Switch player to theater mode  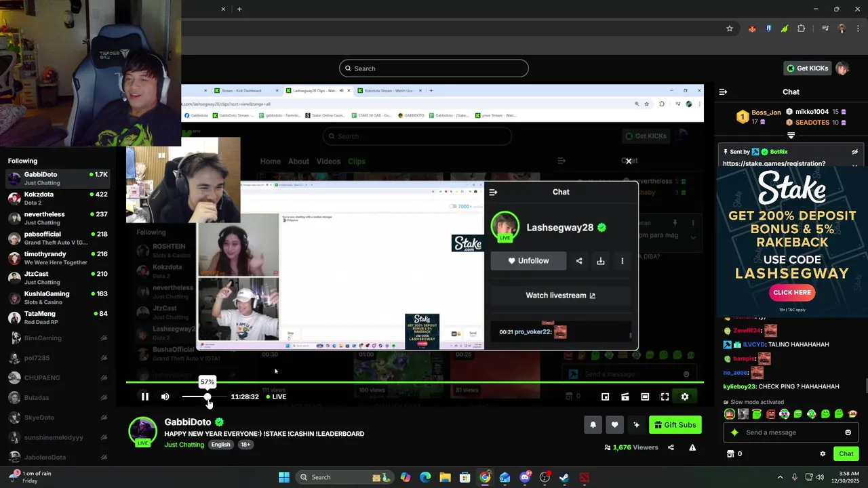click(645, 396)
